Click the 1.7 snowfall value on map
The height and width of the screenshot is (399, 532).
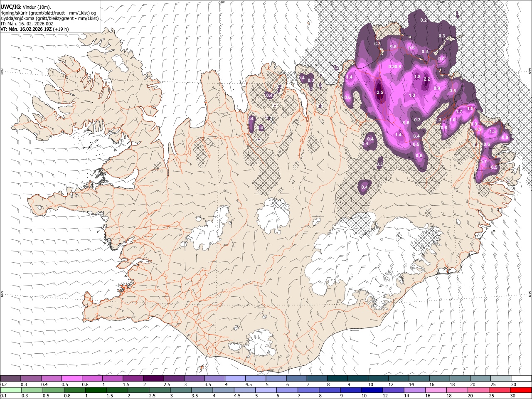coord(459,111)
